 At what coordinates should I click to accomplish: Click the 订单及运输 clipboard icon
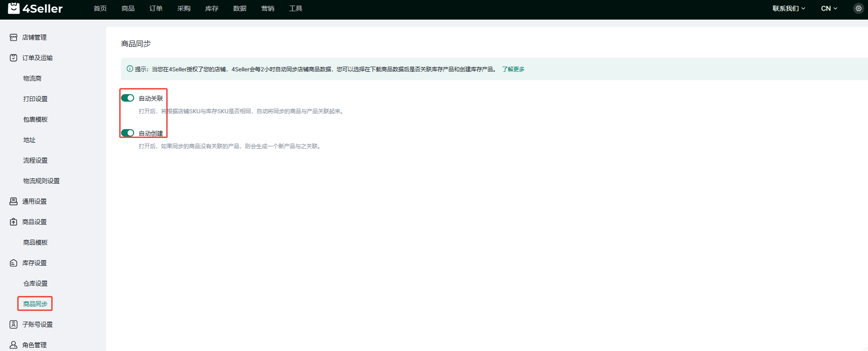tap(14, 58)
